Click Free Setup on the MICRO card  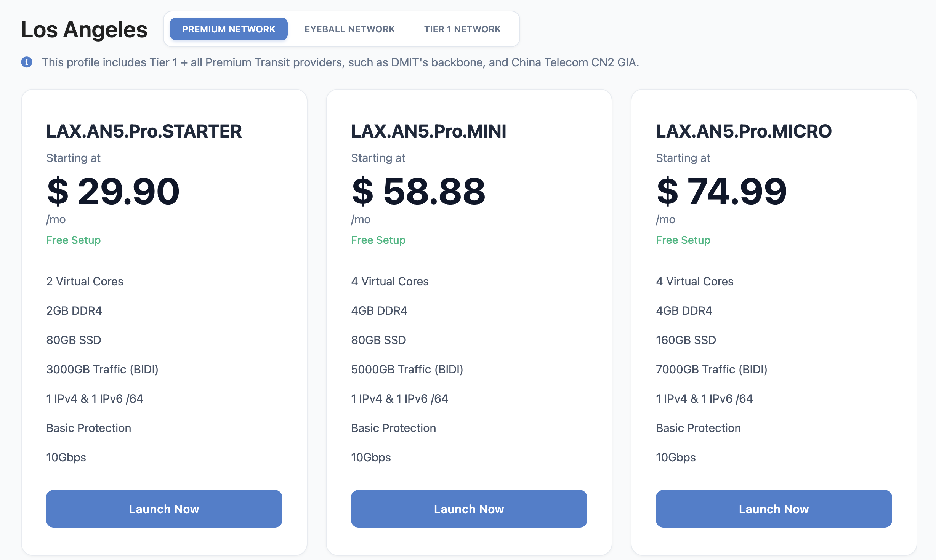(683, 240)
